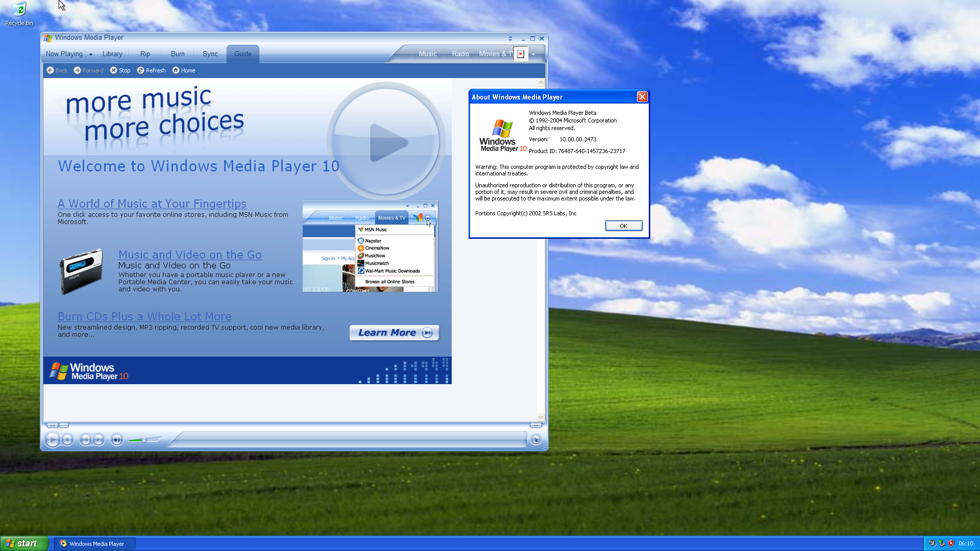Open Burn CDs Plus a Whole Lot More link

(x=144, y=316)
